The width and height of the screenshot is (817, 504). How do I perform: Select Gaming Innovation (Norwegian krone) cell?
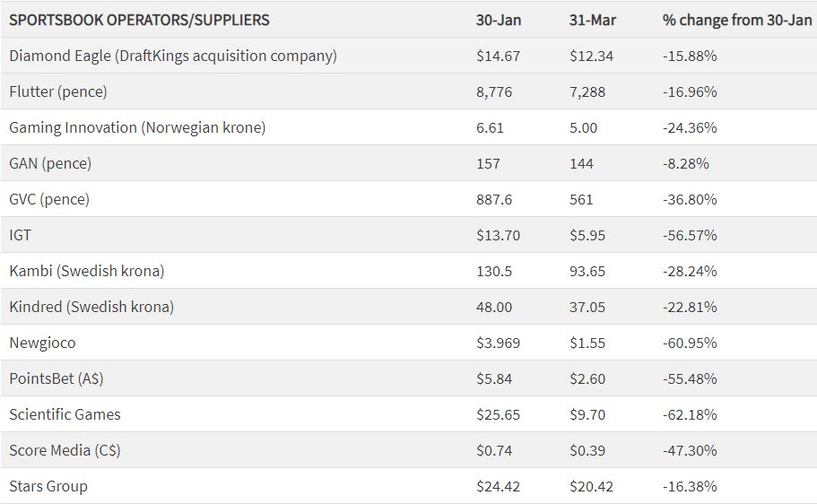point(137,127)
